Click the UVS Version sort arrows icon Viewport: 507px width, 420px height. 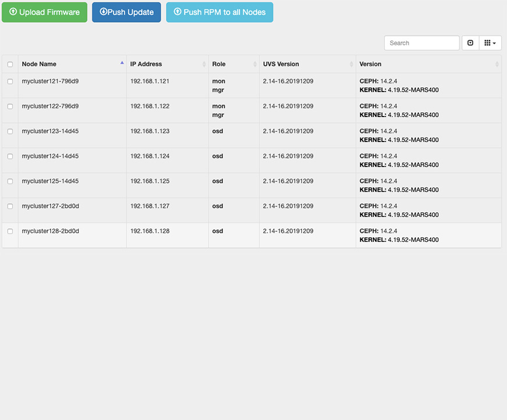[351, 64]
